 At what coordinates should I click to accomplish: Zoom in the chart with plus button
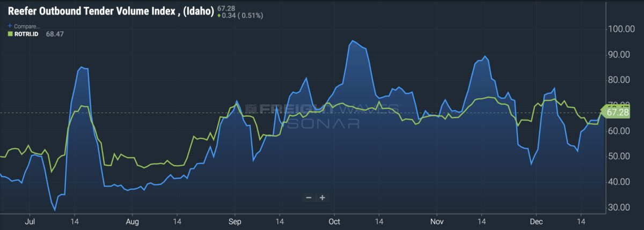(x=323, y=197)
